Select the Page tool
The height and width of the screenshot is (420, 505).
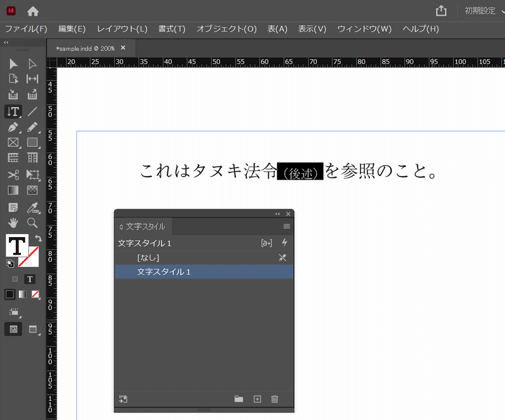click(x=13, y=79)
